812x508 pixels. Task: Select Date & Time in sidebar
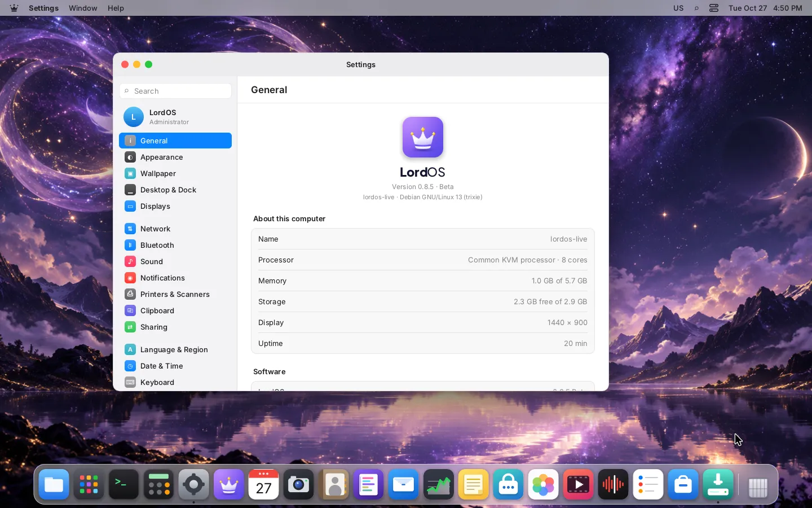point(175,366)
